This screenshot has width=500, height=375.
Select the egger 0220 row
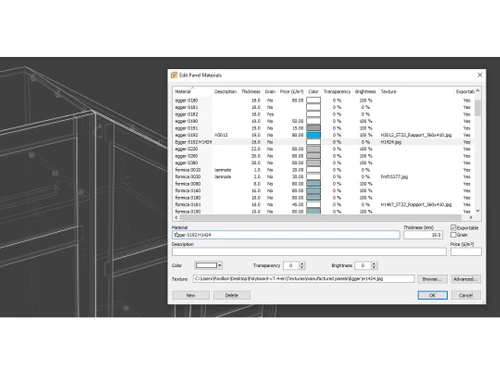tap(323, 149)
